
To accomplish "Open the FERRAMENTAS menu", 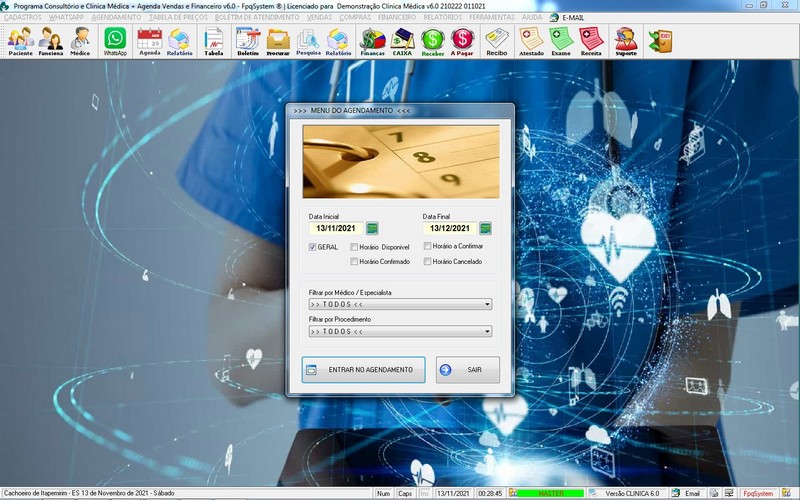I will tap(492, 17).
